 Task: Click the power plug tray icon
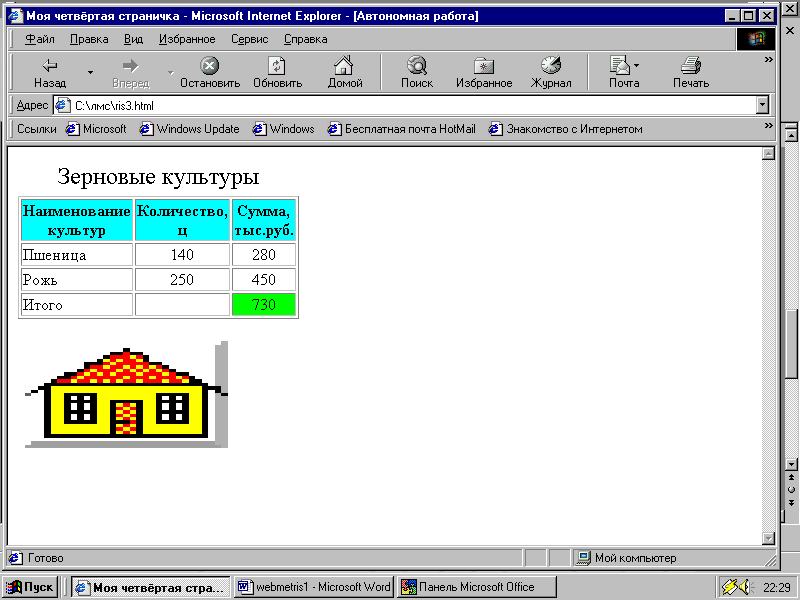click(730, 587)
